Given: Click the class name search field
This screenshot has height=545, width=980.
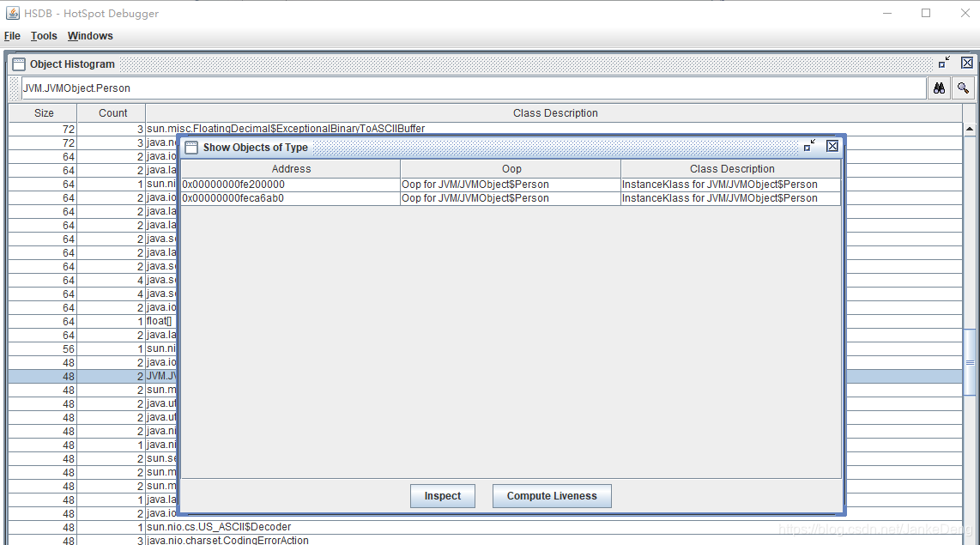Looking at the screenshot, I should click(474, 88).
